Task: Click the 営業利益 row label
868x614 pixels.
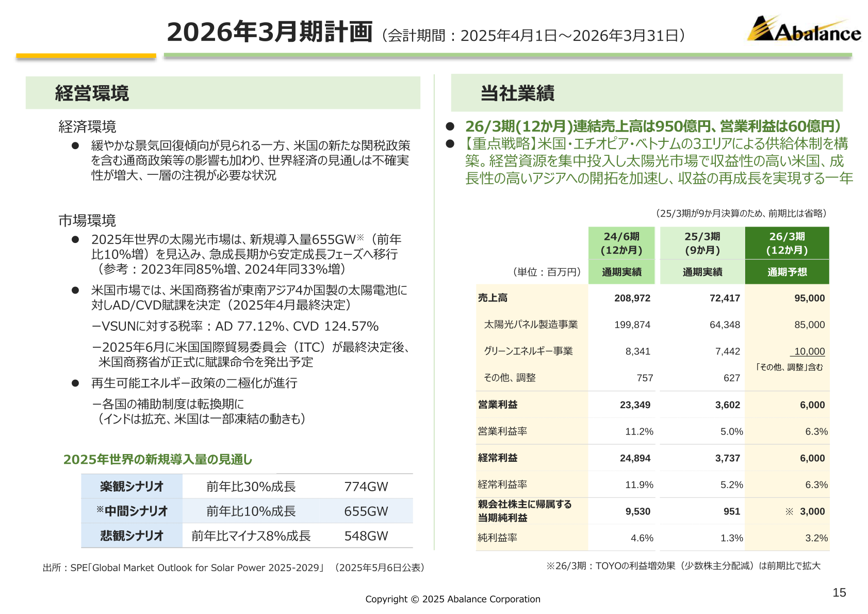Action: point(498,405)
